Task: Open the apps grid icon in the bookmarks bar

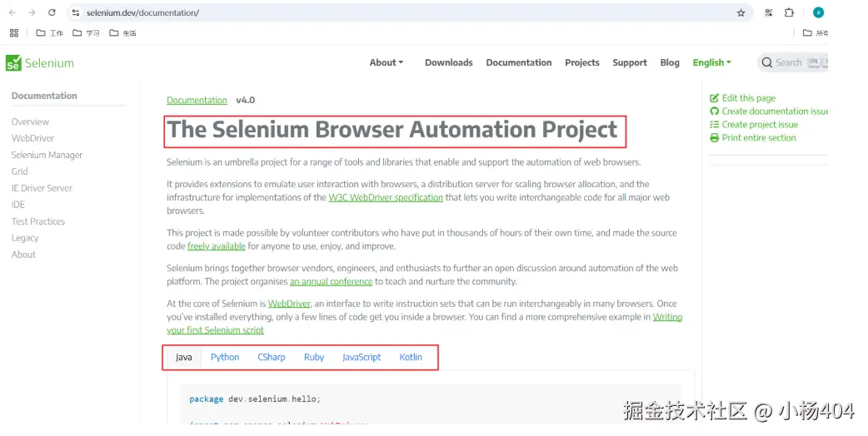Action: click(14, 33)
